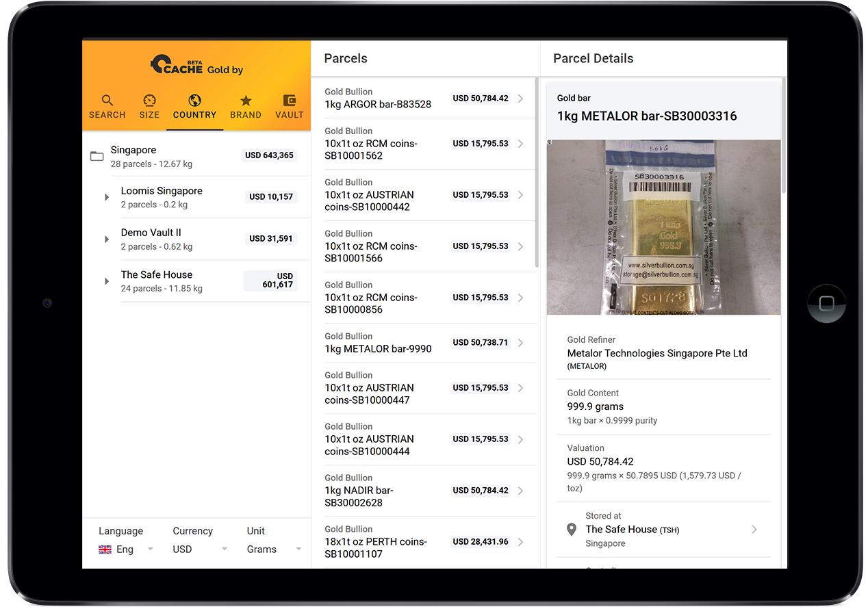
Task: Click the Country globe icon
Action: (x=194, y=101)
